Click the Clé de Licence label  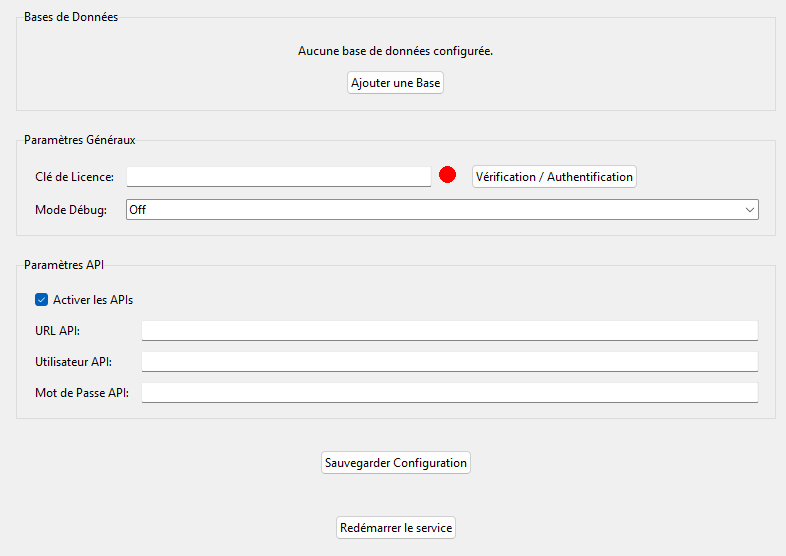pos(74,177)
